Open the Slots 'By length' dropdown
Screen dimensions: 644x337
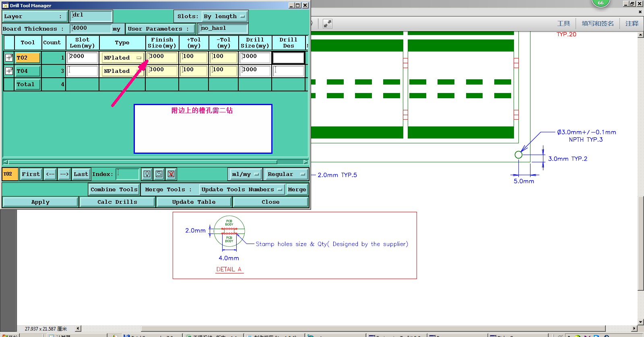[224, 17]
